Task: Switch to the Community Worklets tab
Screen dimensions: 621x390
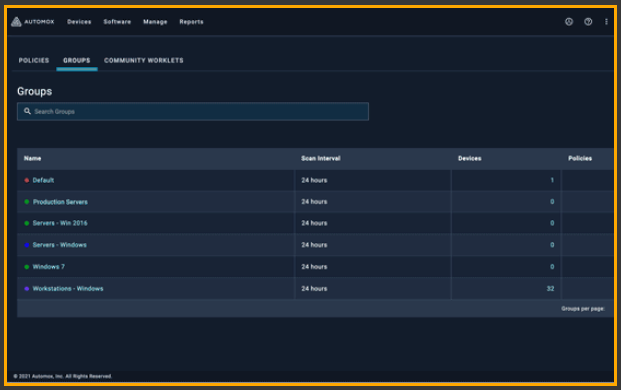Action: [144, 60]
